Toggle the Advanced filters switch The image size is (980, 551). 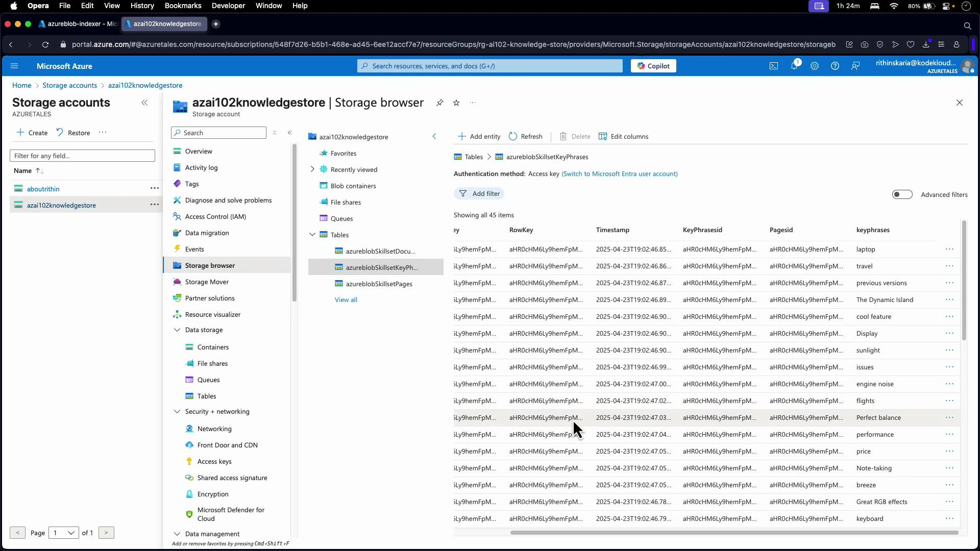[902, 194]
